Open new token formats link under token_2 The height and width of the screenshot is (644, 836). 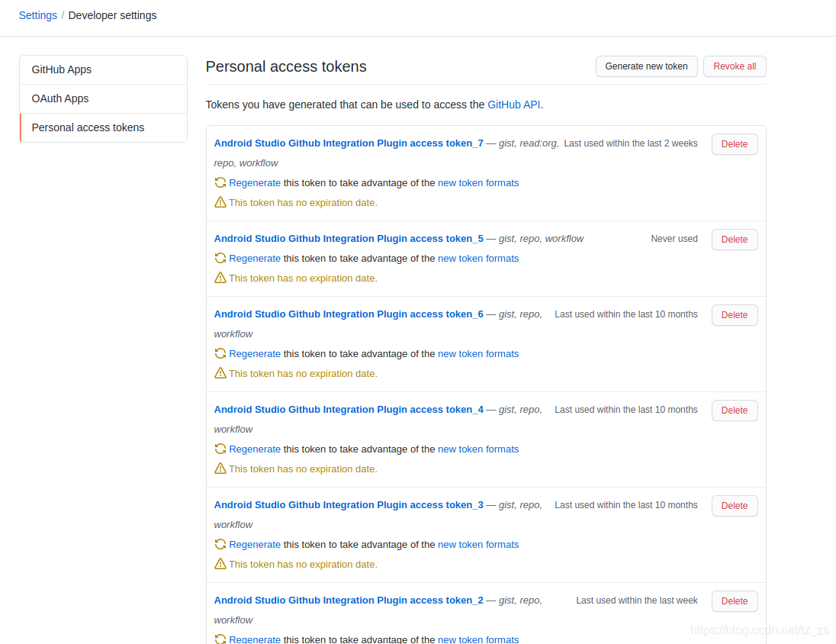click(478, 639)
